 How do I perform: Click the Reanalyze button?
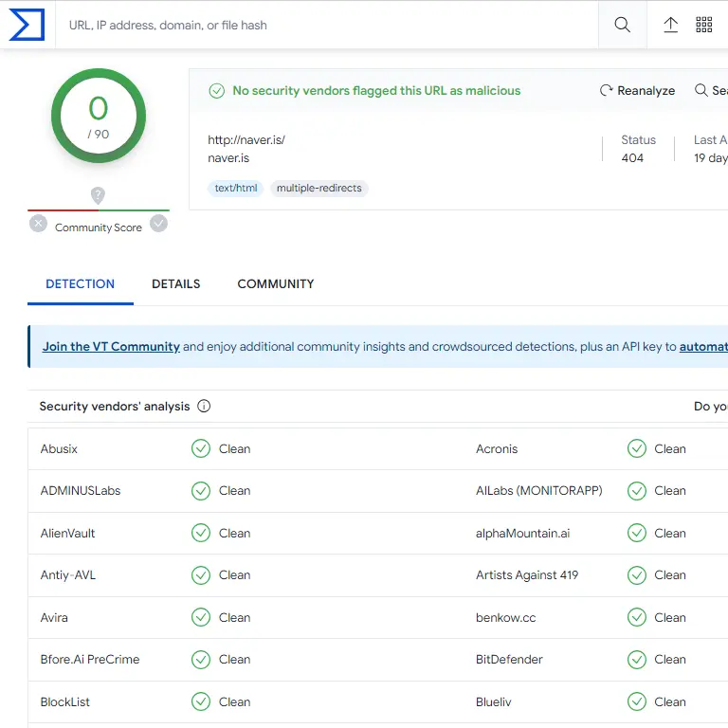pos(637,91)
